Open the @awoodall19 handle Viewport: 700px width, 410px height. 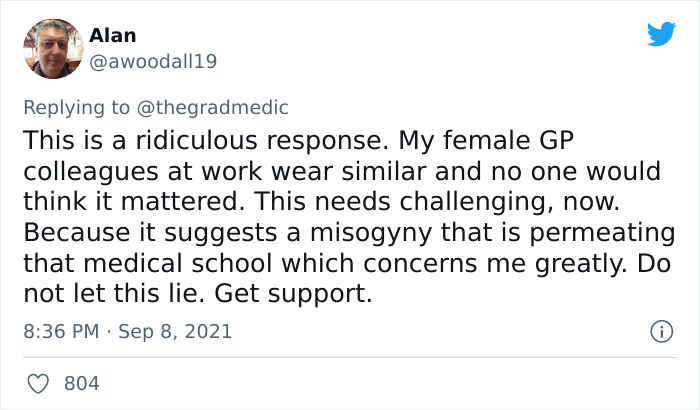click(153, 61)
